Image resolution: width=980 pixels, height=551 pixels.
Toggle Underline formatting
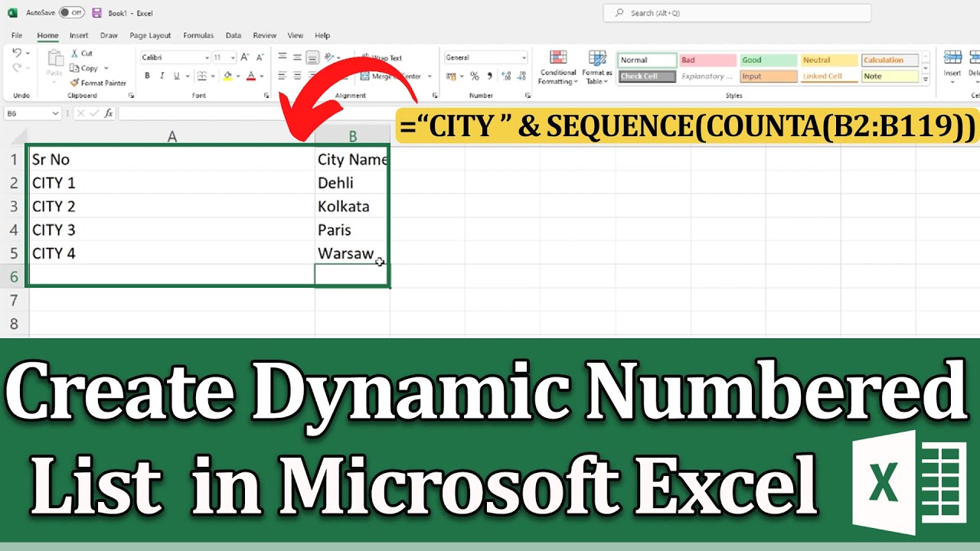tap(176, 76)
